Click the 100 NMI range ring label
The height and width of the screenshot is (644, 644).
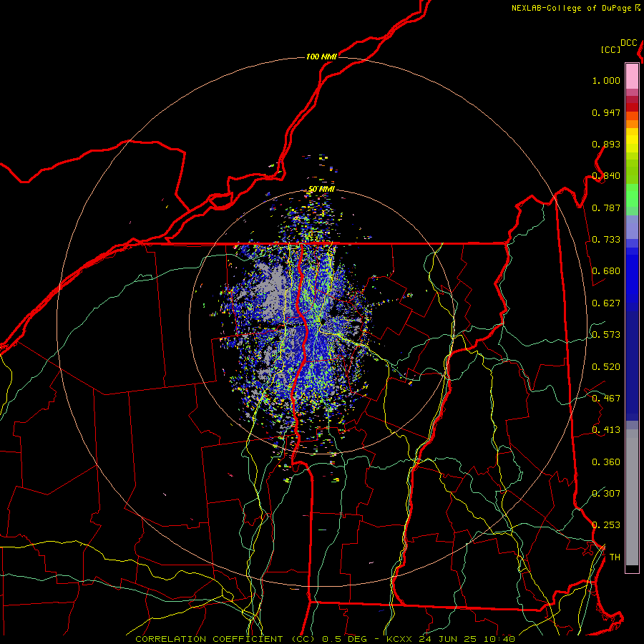321,57
